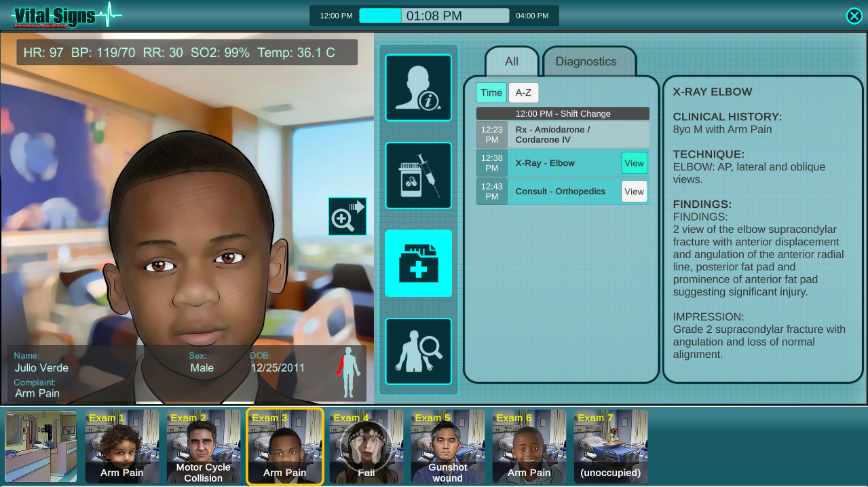Select the physical examination tool
The height and width of the screenshot is (487, 868).
[x=417, y=351]
